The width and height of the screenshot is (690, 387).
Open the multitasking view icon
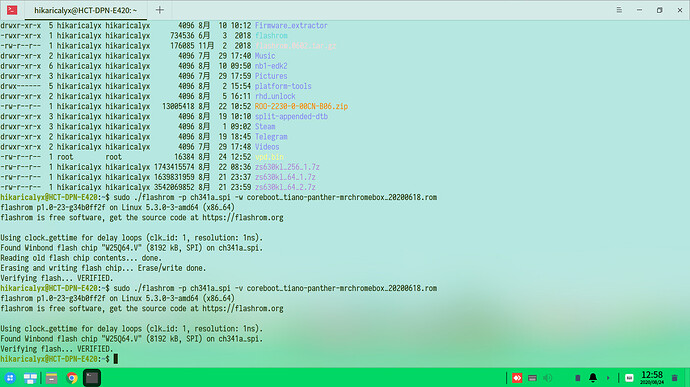tap(30, 378)
